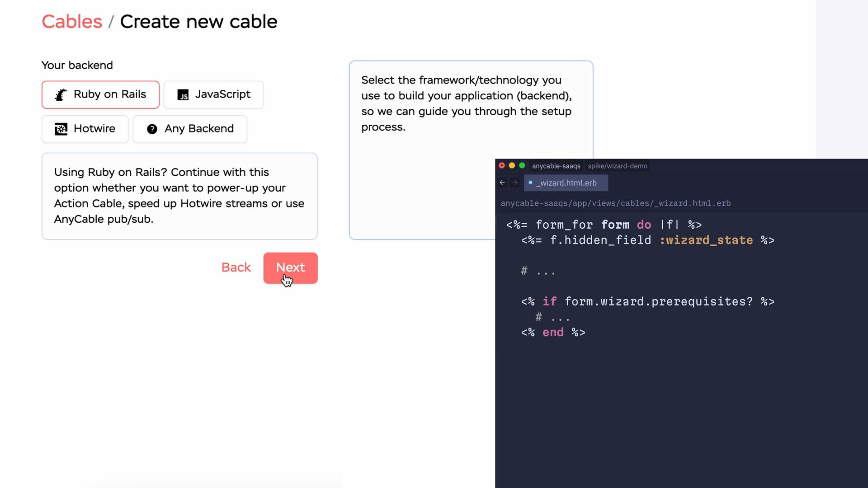The width and height of the screenshot is (868, 488).
Task: Click the Hotwire logo icon
Action: pos(61,129)
